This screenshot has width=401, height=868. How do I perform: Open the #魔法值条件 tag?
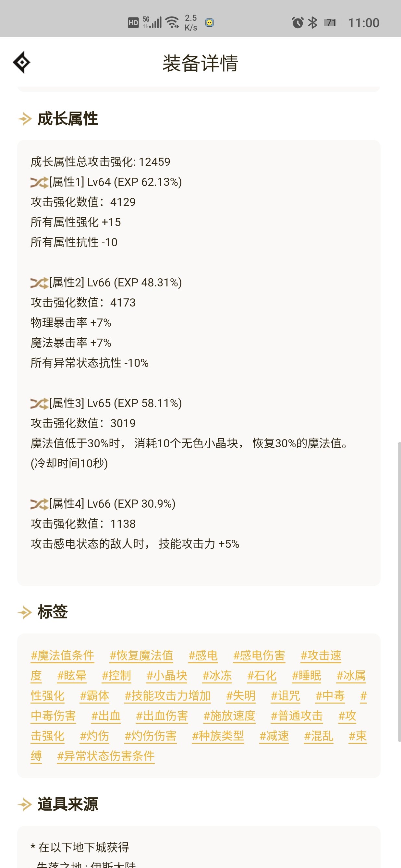tap(63, 656)
